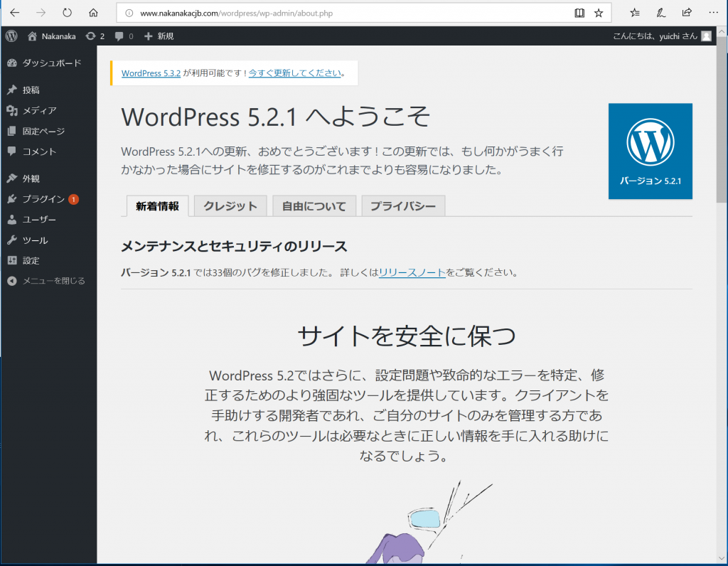This screenshot has height=566, width=728.
Task: Click the person icon beside ユーザー
Action: [x=12, y=220]
